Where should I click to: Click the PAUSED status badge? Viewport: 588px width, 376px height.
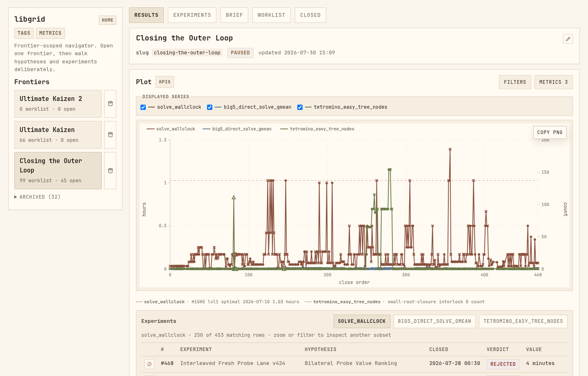[240, 53]
